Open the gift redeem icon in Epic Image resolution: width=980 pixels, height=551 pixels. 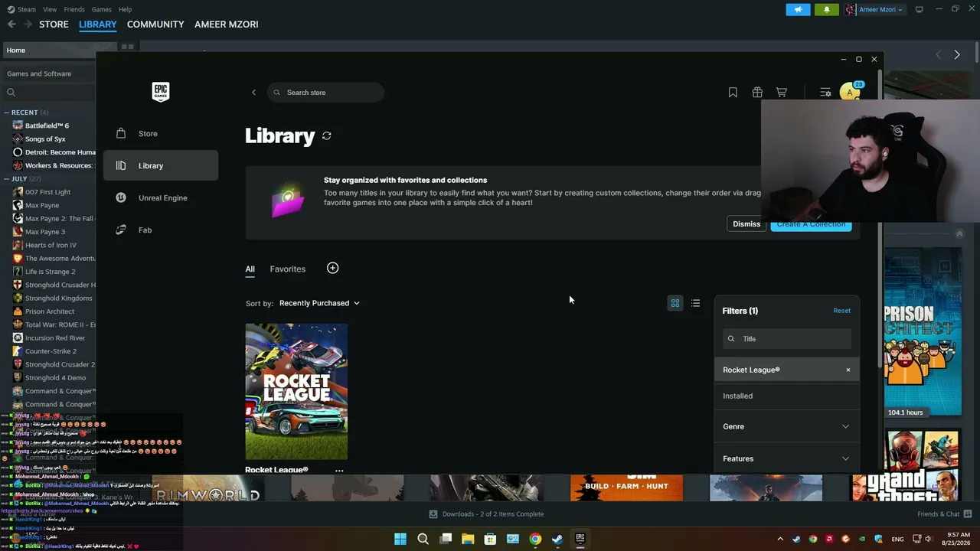[x=757, y=93]
